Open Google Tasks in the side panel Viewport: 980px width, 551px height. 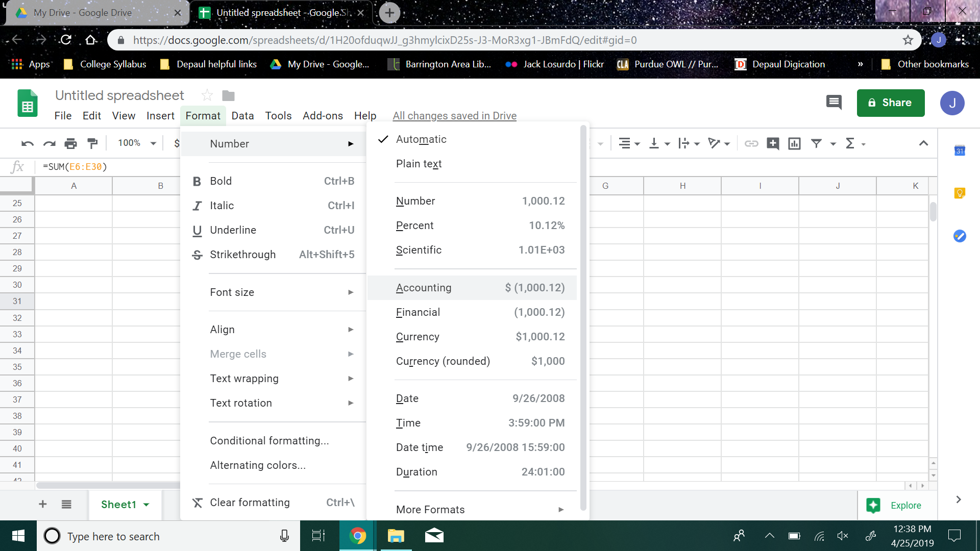coord(960,236)
